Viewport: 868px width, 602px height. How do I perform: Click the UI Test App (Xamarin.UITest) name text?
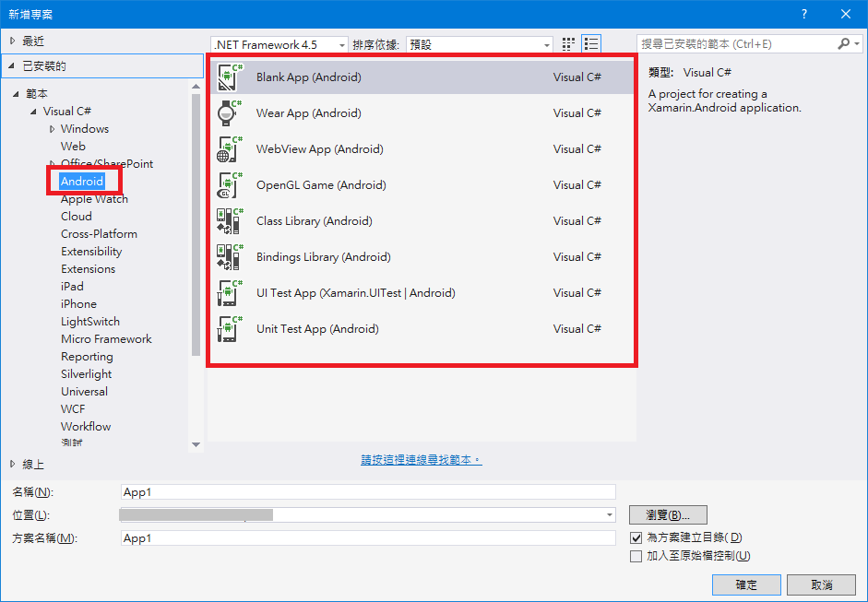tap(356, 293)
